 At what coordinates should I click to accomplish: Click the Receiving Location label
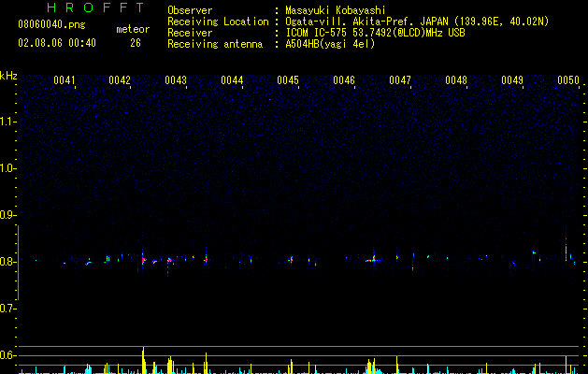[218, 22]
